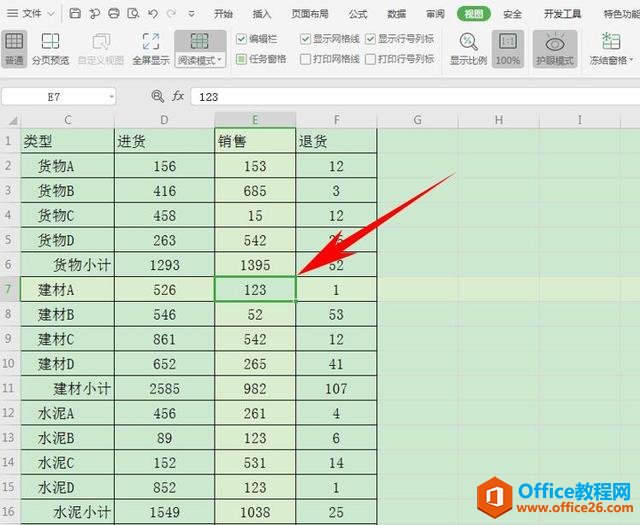640x525 pixels.
Task: Click the formula bar showing 123
Action: 415,97
